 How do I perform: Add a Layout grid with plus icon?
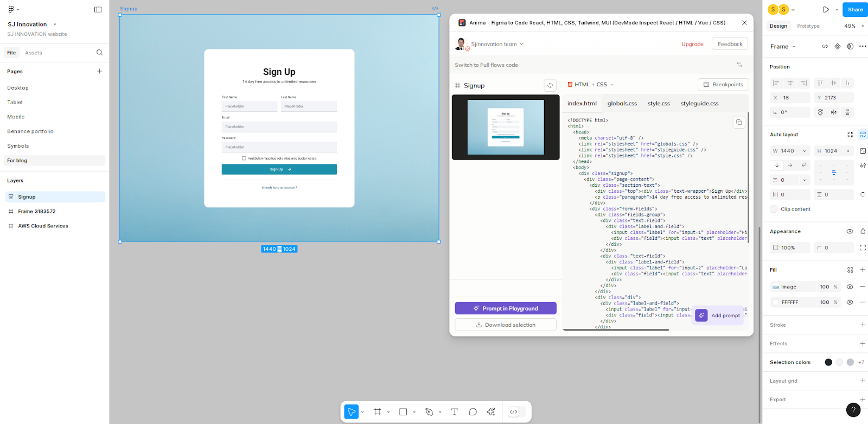click(863, 381)
